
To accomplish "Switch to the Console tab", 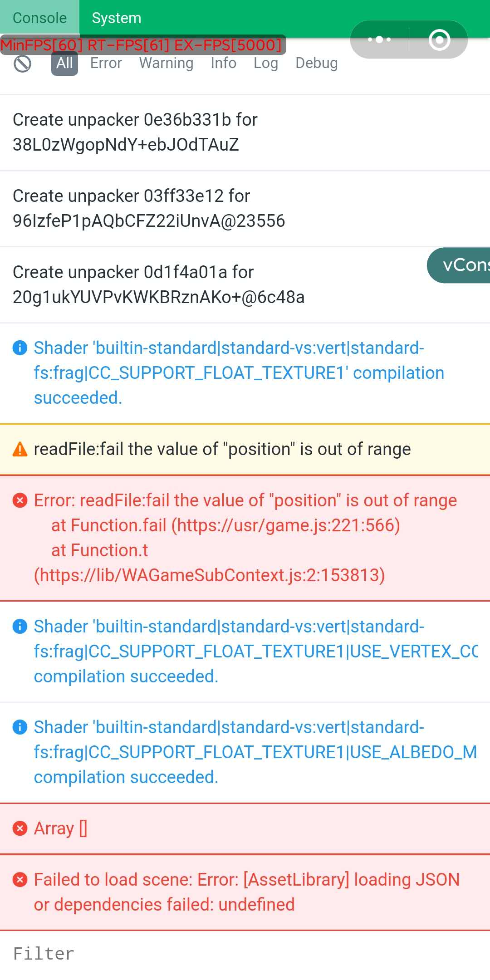I will pyautogui.click(x=39, y=18).
